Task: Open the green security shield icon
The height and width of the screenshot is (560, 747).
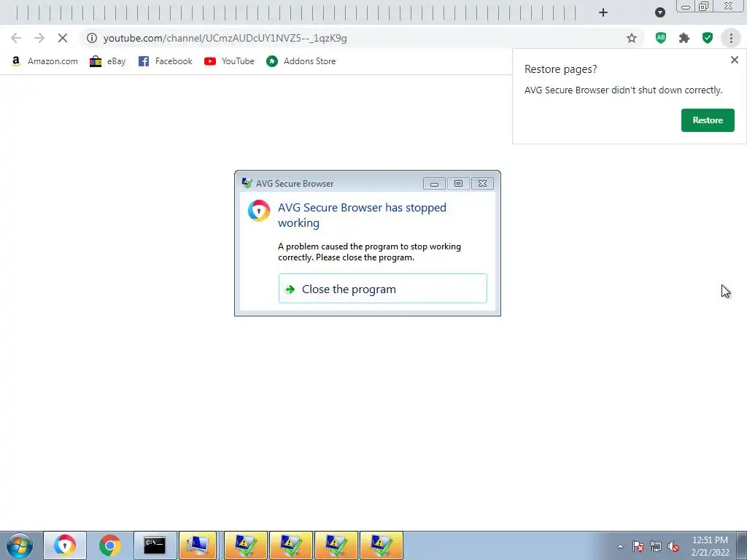Action: coord(708,38)
